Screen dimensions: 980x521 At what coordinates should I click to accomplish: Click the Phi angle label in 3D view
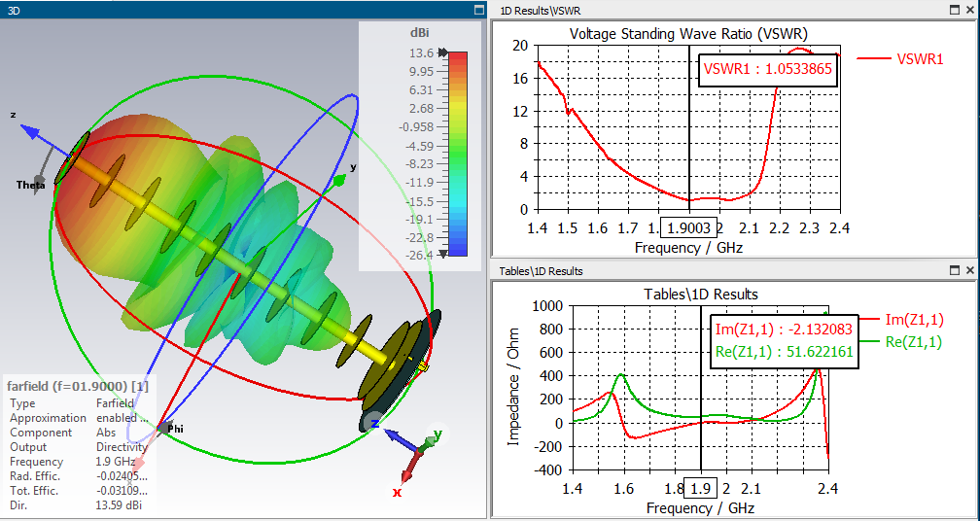pyautogui.click(x=175, y=429)
